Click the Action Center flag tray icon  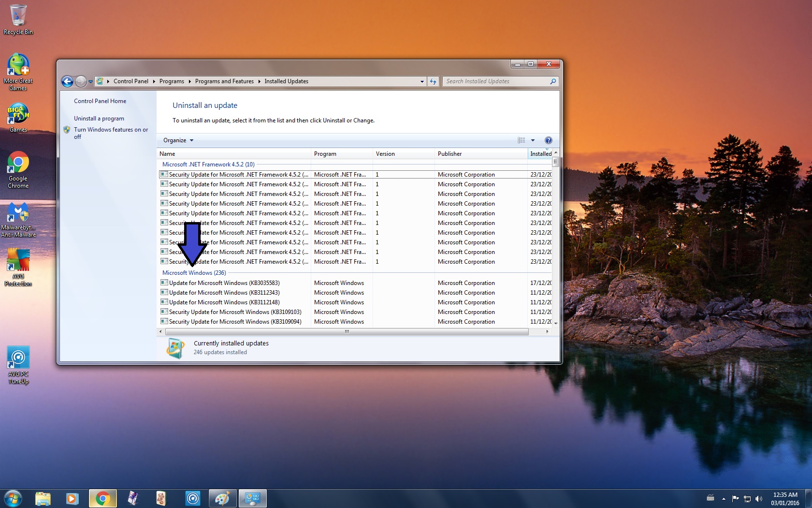tap(735, 498)
